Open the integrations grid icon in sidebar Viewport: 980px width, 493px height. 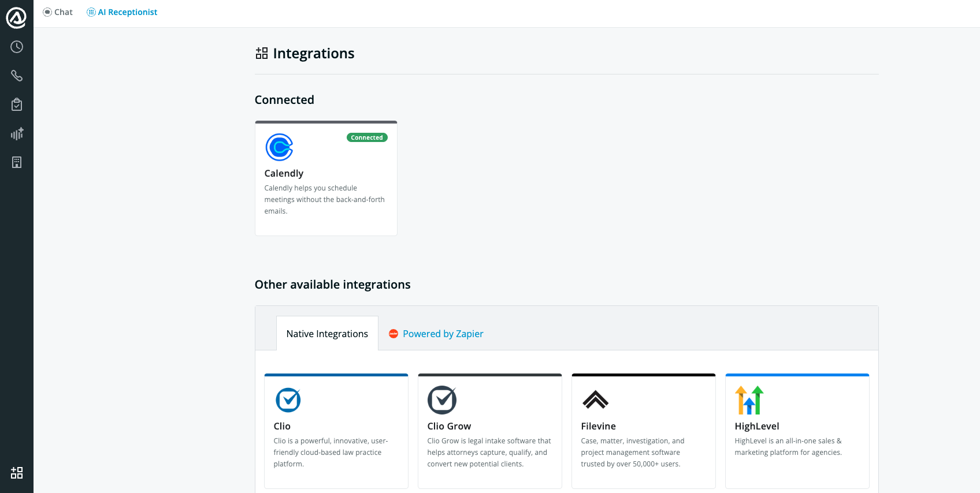pyautogui.click(x=17, y=473)
